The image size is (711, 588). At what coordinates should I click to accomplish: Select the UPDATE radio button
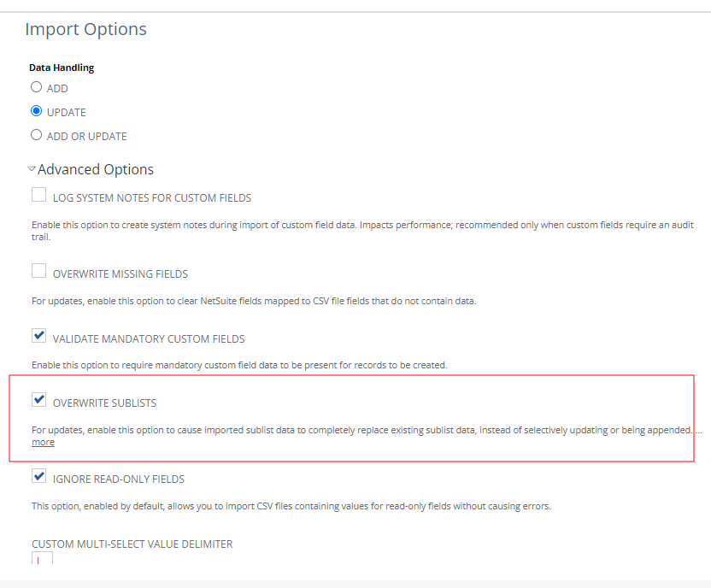(x=36, y=111)
